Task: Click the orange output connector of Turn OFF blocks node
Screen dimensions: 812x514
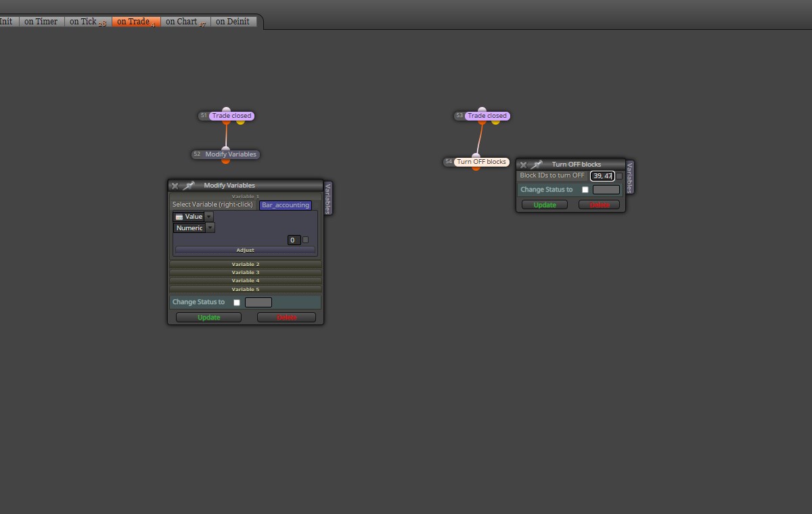Action: pyautogui.click(x=476, y=168)
